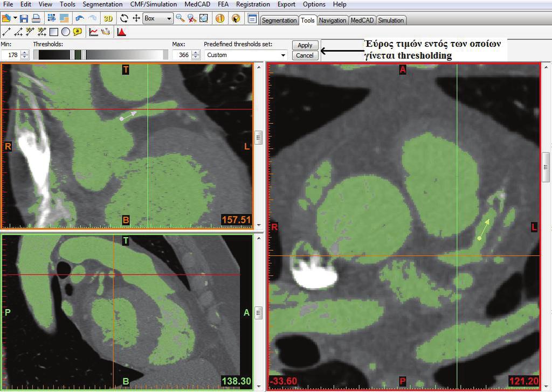The image size is (552, 392).
Task: Click the project management window icon
Action: pyautogui.click(x=252, y=18)
